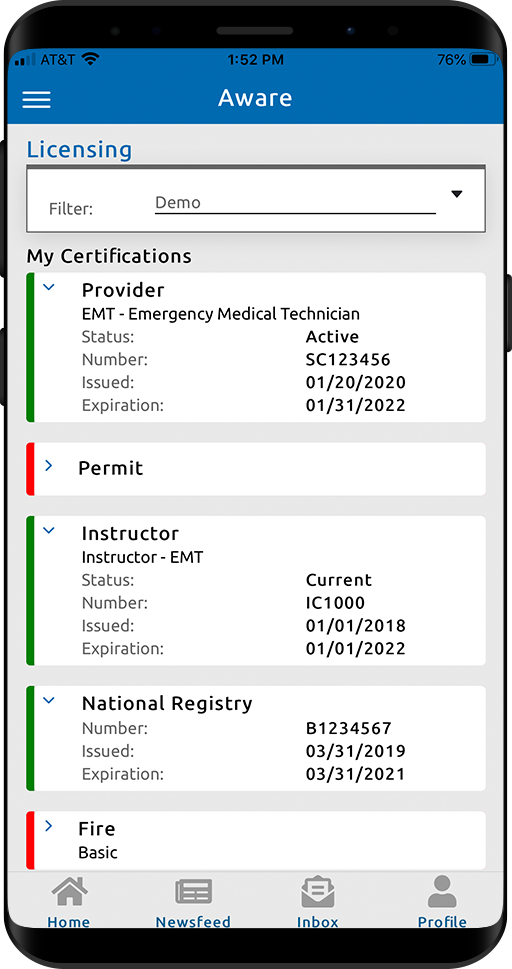Collapse the National Registry chevron
The height and width of the screenshot is (969, 512).
pyautogui.click(x=49, y=700)
